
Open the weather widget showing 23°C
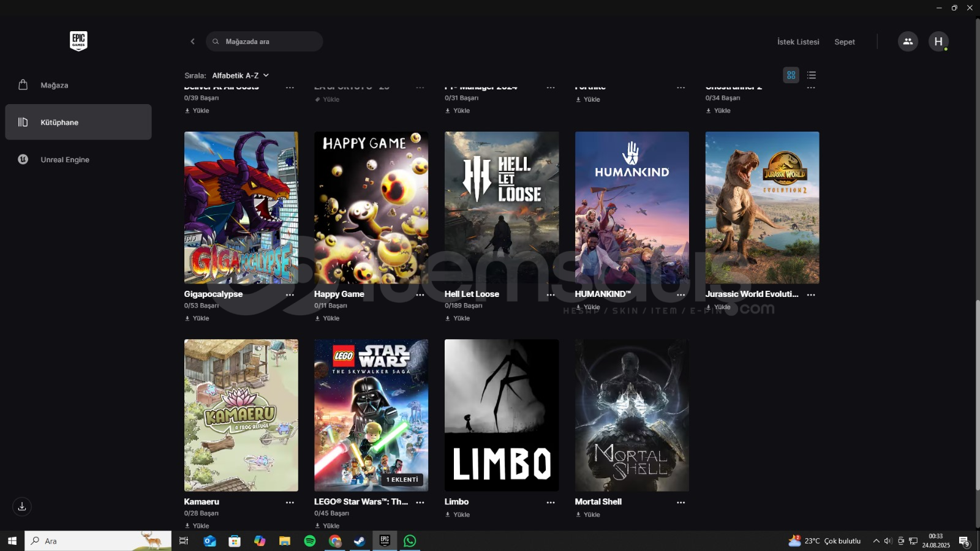tap(824, 541)
